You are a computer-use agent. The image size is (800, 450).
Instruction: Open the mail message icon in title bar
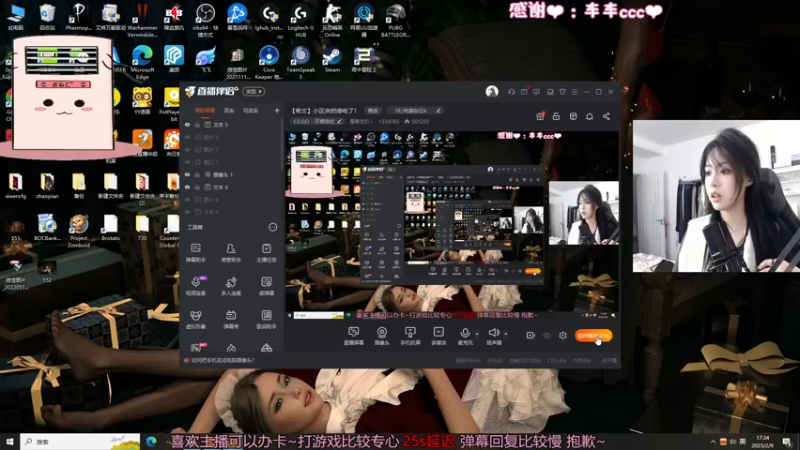coord(524,92)
